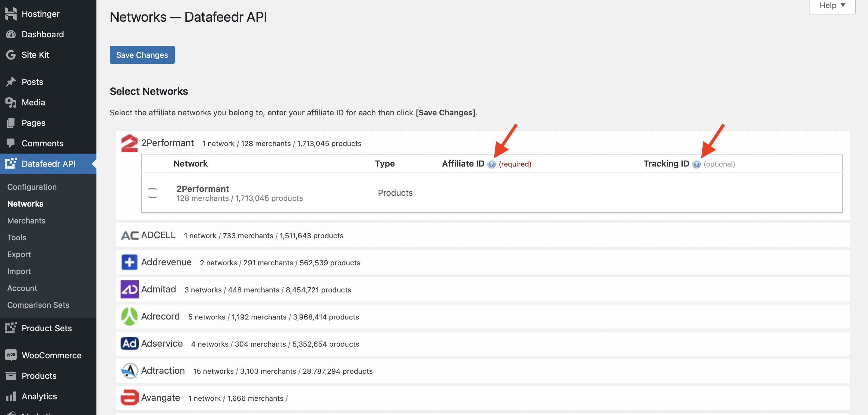Click the green Adrecord logo

click(129, 317)
